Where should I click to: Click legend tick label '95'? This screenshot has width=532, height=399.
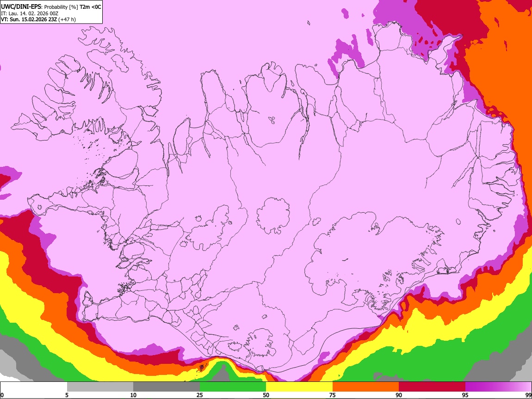(465, 395)
